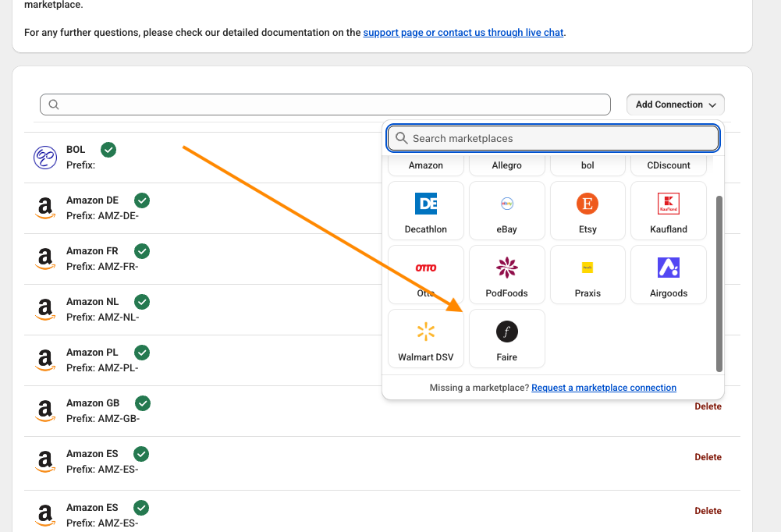Open the Add Connection dropdown

(676, 105)
